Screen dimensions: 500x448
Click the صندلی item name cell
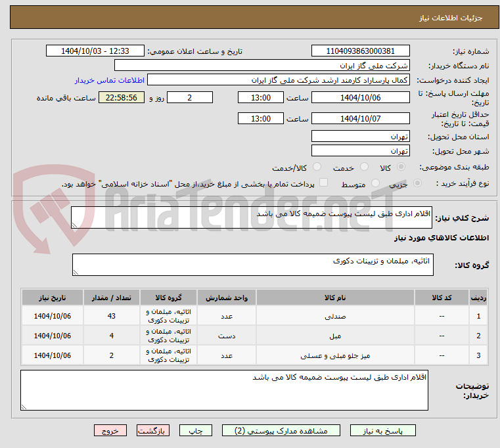pyautogui.click(x=335, y=316)
